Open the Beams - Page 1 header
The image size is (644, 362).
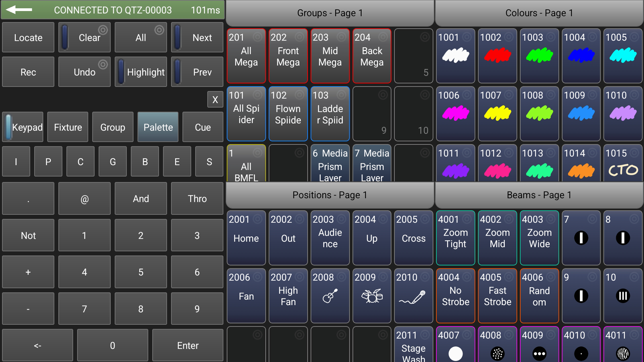539,195
